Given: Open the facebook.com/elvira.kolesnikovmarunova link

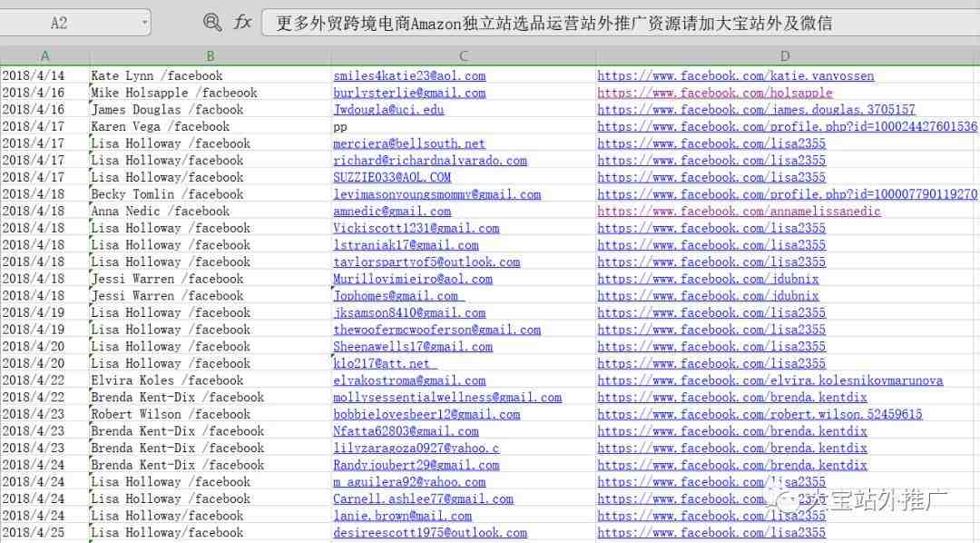Looking at the screenshot, I should 770,380.
